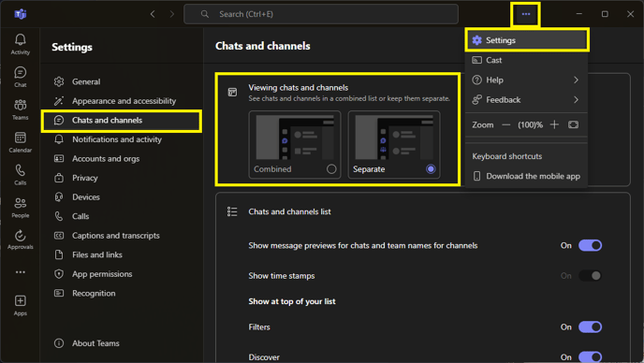Toggle the Show time stamps switch
This screenshot has height=363, width=644.
tap(591, 276)
